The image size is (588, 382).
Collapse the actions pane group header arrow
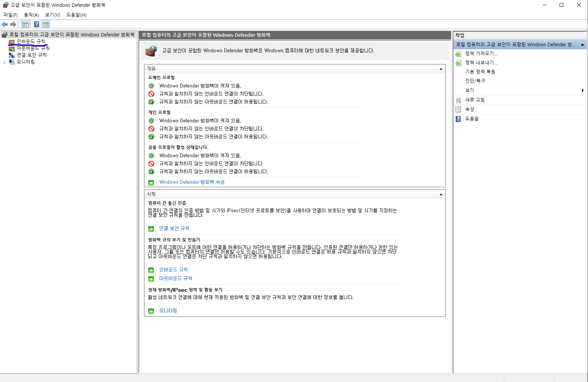click(x=583, y=45)
